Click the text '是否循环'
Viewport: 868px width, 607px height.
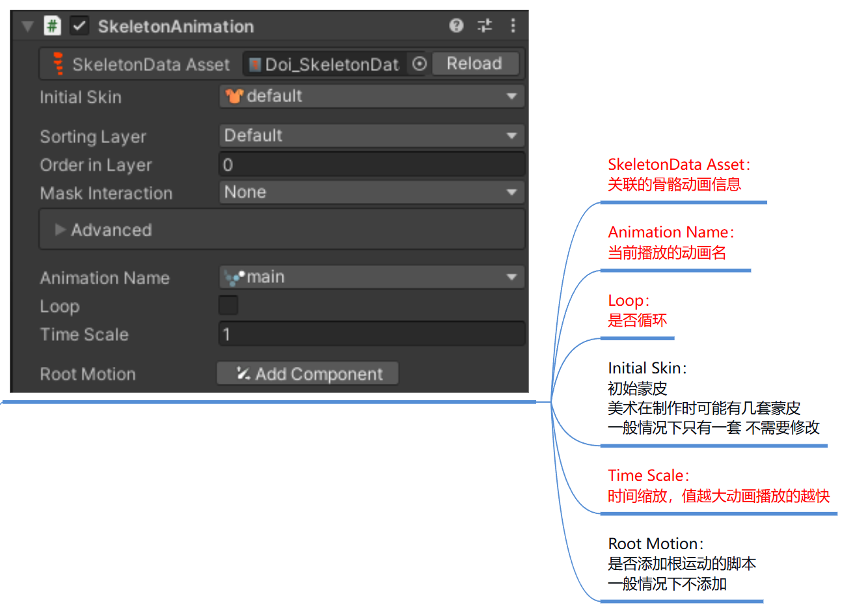tap(637, 320)
